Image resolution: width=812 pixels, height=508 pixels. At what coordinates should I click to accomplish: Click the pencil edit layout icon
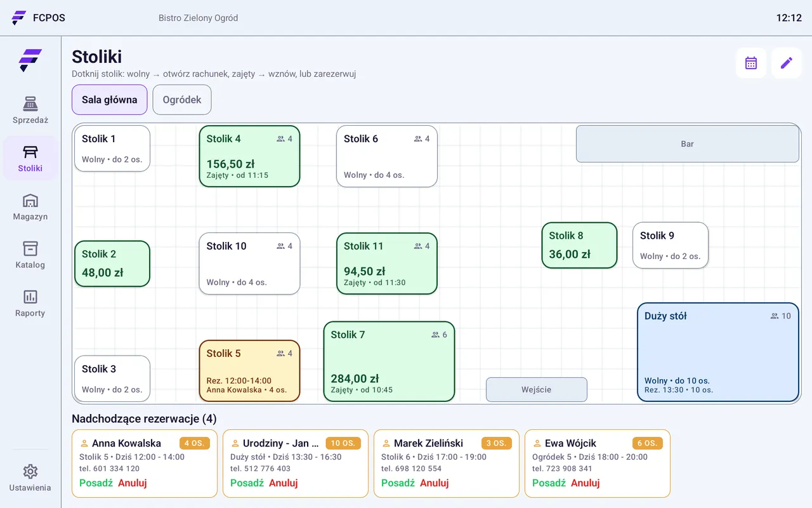787,63
